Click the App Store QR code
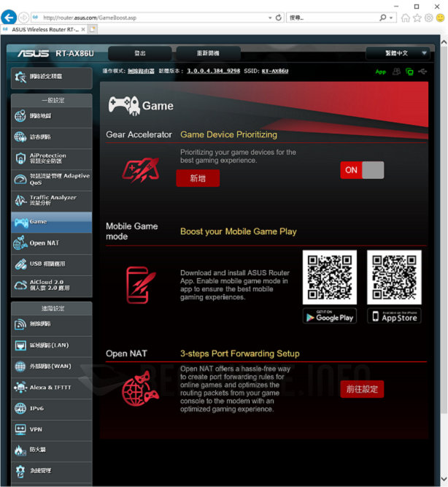The width and height of the screenshot is (448, 487). point(394,277)
